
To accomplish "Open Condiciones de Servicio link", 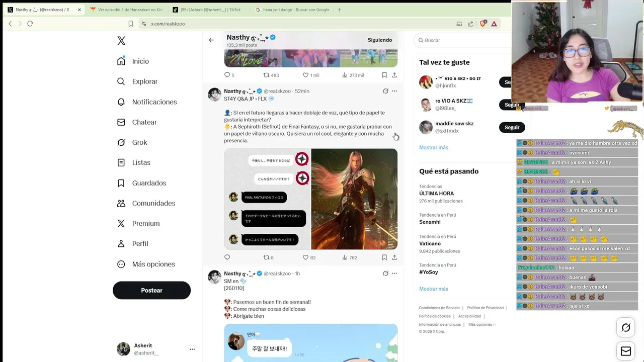I will 439,308.
